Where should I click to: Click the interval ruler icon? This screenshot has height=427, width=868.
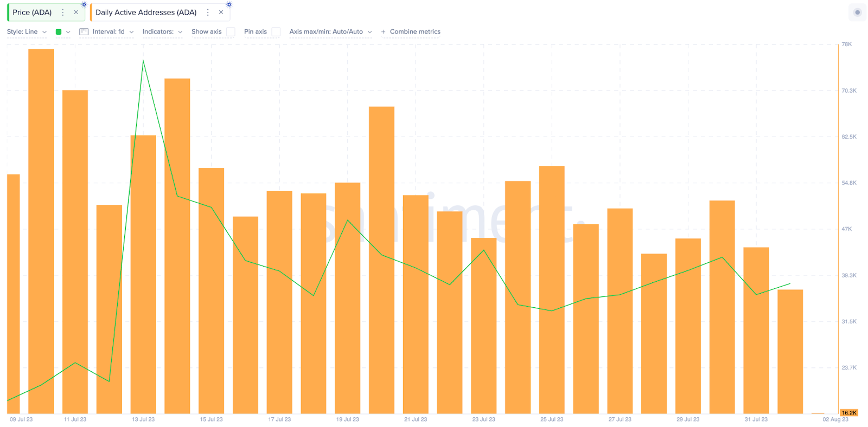pos(84,32)
